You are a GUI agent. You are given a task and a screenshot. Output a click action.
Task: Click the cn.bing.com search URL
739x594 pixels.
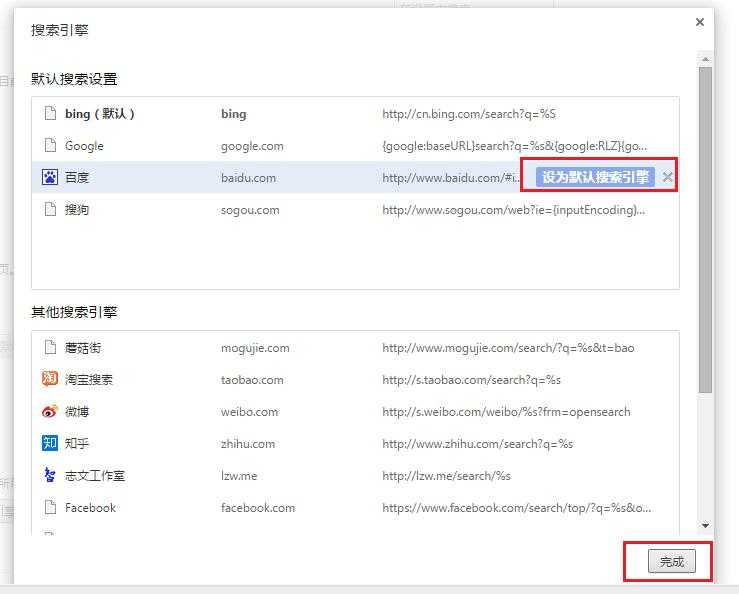click(469, 114)
